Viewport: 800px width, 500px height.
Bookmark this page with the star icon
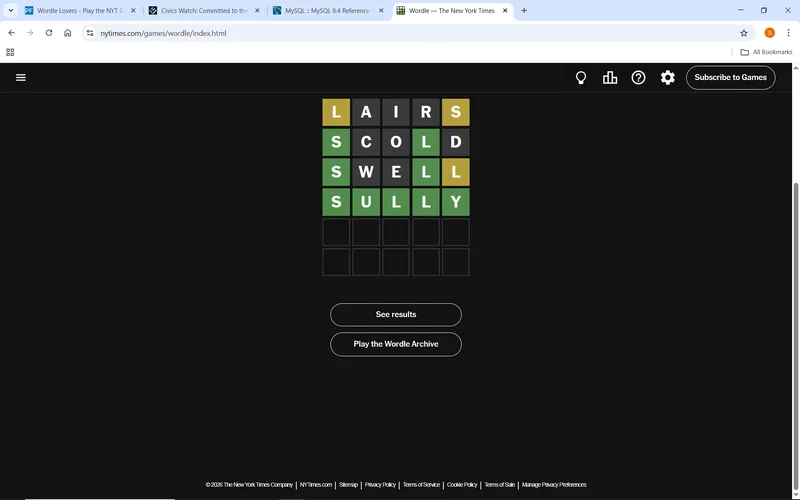point(743,33)
